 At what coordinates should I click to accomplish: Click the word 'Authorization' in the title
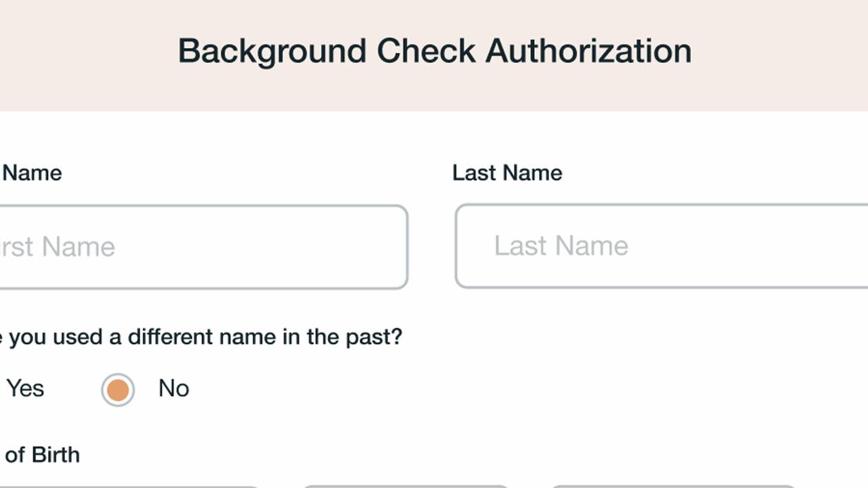point(589,51)
